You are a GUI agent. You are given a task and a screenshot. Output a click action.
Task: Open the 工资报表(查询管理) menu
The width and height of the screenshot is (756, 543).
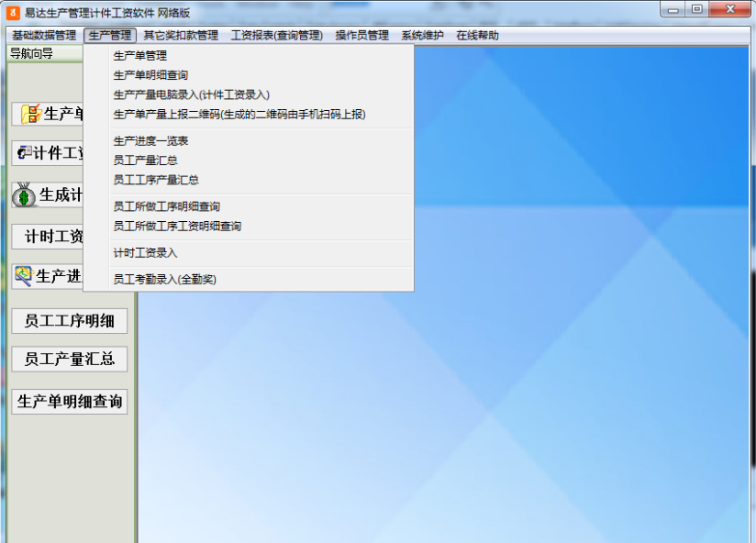pyautogui.click(x=277, y=33)
